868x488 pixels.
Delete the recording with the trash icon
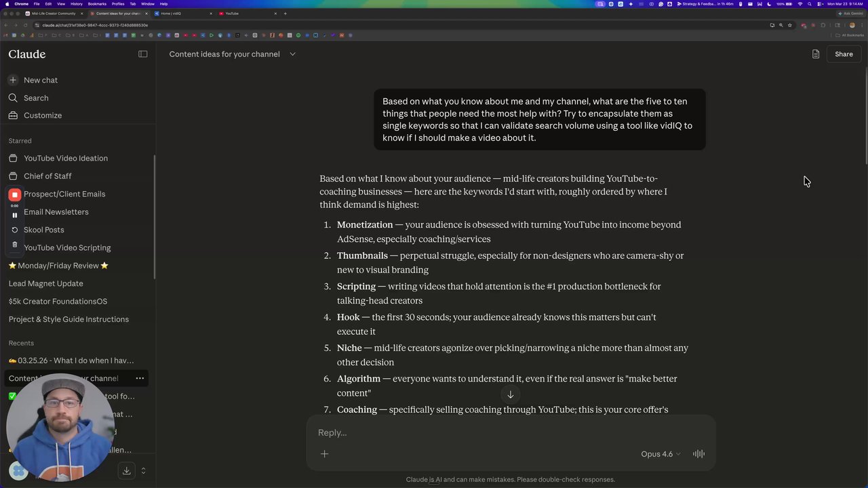pos(15,244)
